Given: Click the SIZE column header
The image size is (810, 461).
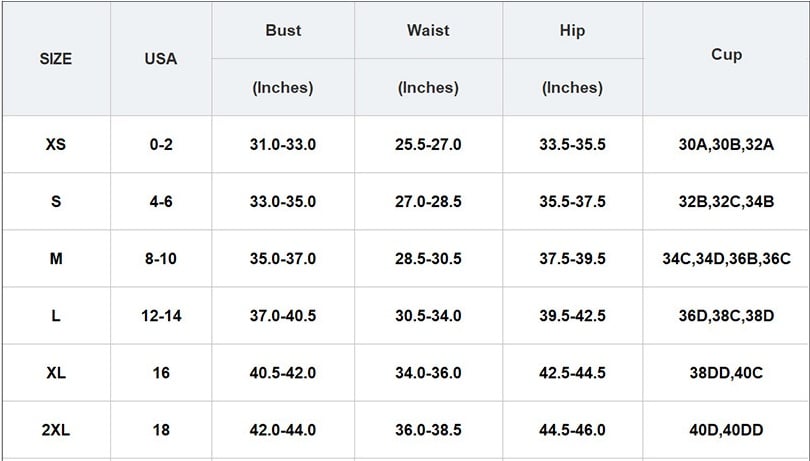Looking at the screenshot, I should pyautogui.click(x=56, y=59).
